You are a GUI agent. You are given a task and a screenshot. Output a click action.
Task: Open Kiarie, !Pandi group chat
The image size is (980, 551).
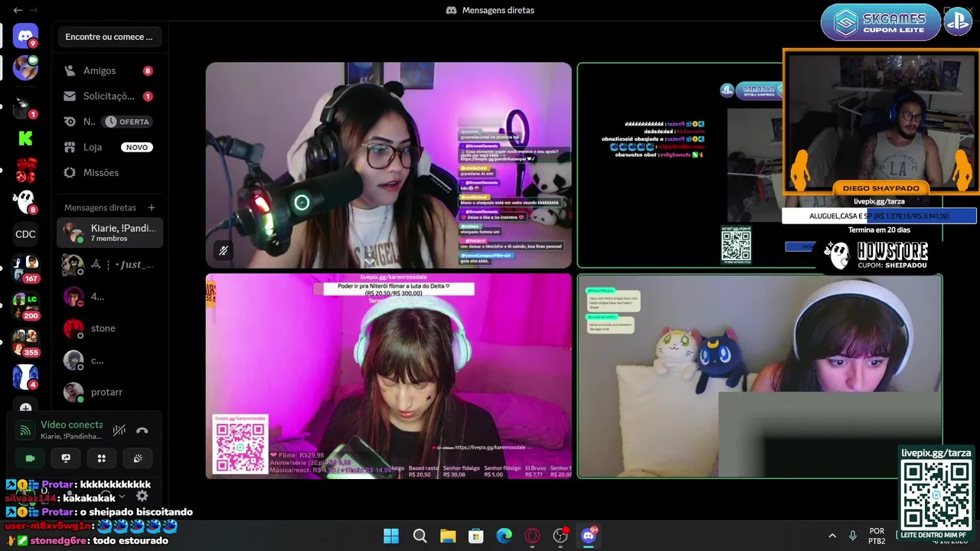(109, 233)
